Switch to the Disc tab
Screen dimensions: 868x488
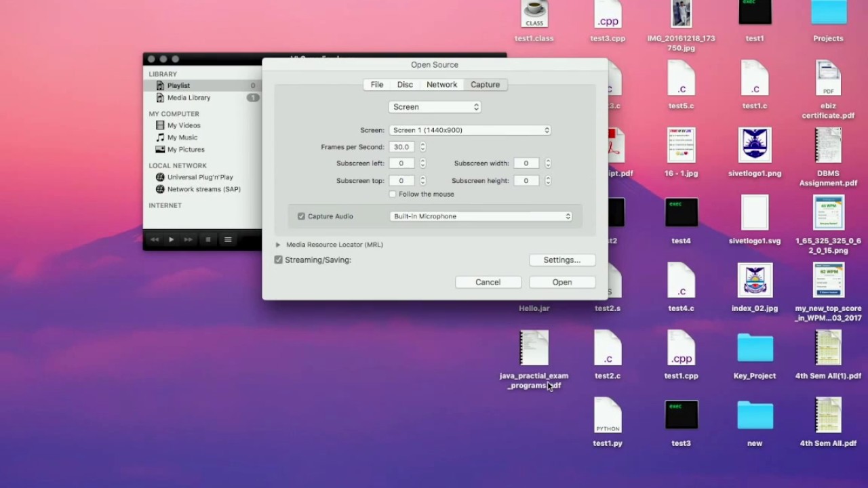pyautogui.click(x=405, y=85)
